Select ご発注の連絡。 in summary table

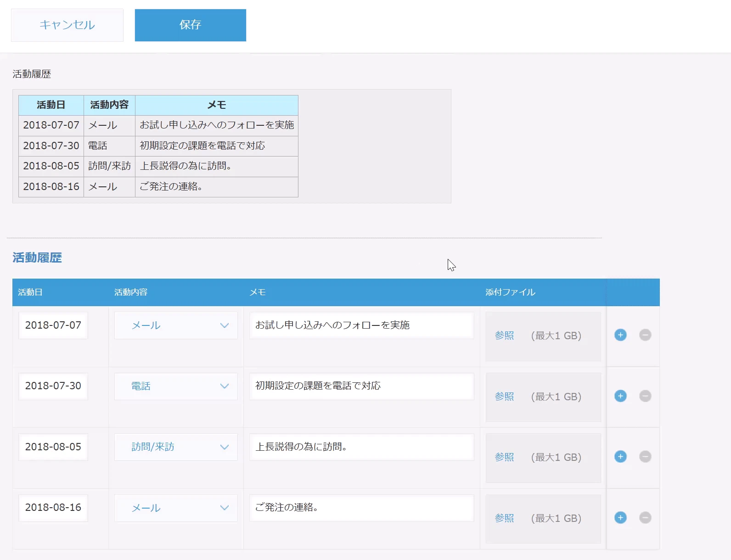pyautogui.click(x=217, y=187)
